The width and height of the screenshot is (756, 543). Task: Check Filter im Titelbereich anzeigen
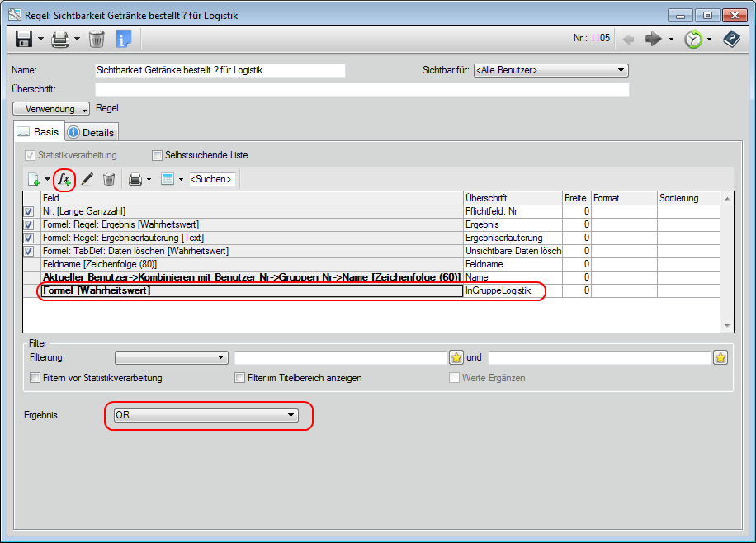[240, 378]
